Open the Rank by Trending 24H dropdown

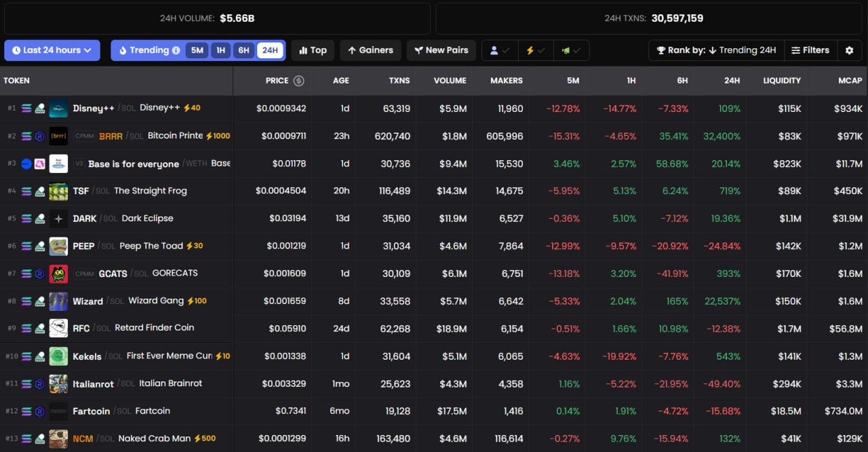coord(716,50)
